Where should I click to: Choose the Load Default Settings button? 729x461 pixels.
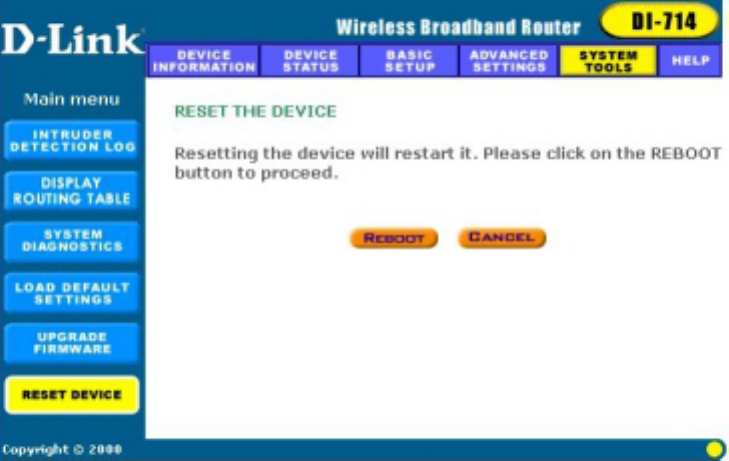(72, 293)
